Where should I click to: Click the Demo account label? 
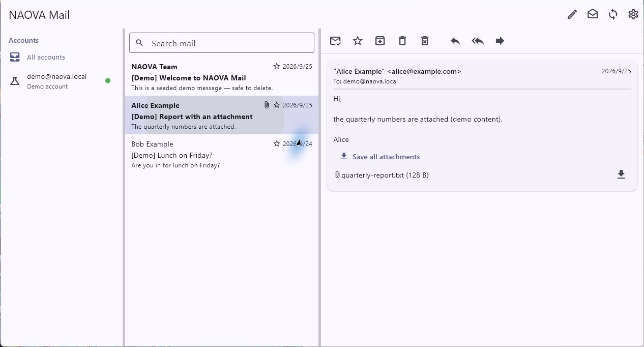(x=47, y=86)
